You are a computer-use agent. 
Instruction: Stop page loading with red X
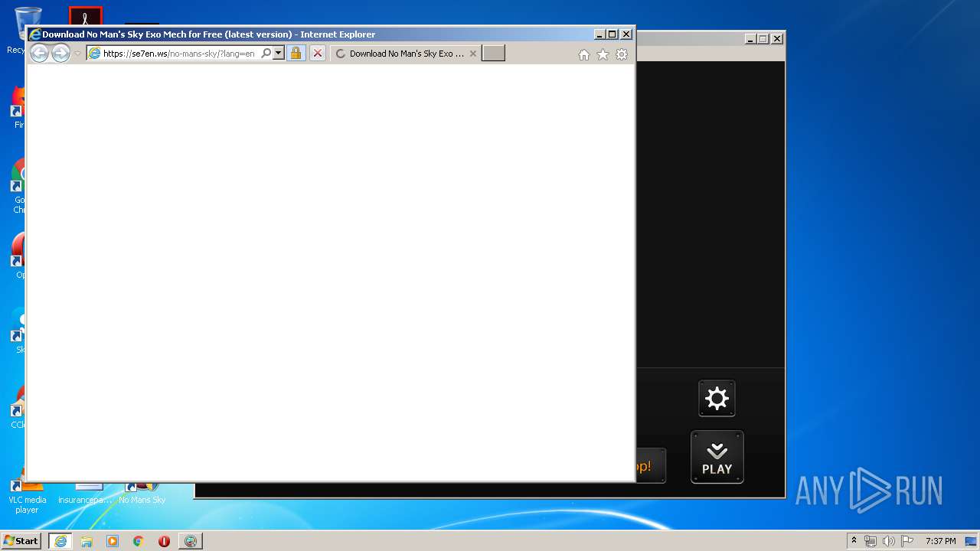[x=318, y=54]
